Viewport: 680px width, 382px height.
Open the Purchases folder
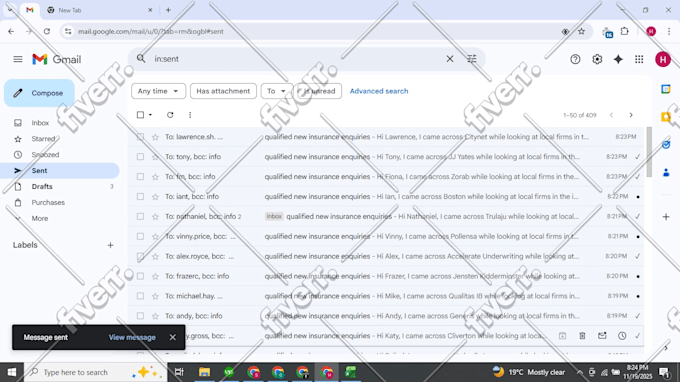48,202
